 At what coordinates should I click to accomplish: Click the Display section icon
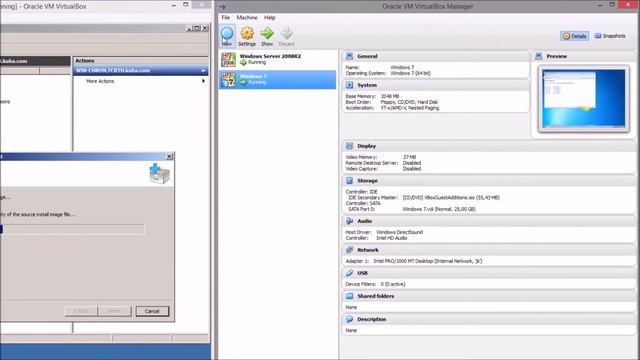(349, 146)
